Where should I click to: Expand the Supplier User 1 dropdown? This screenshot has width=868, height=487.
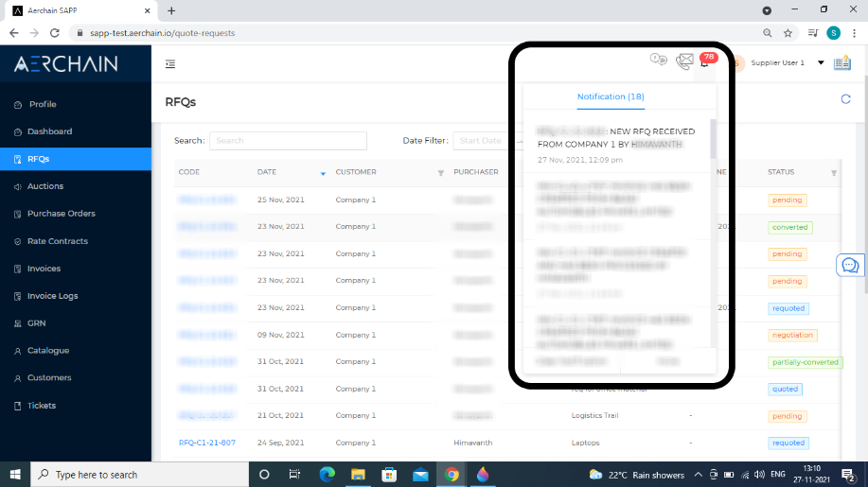coord(821,63)
